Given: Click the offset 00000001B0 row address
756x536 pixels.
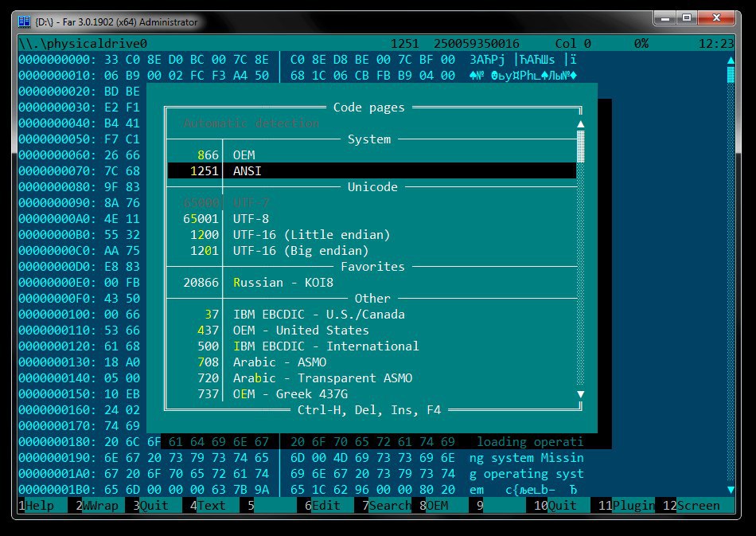Looking at the screenshot, I should [x=57, y=489].
